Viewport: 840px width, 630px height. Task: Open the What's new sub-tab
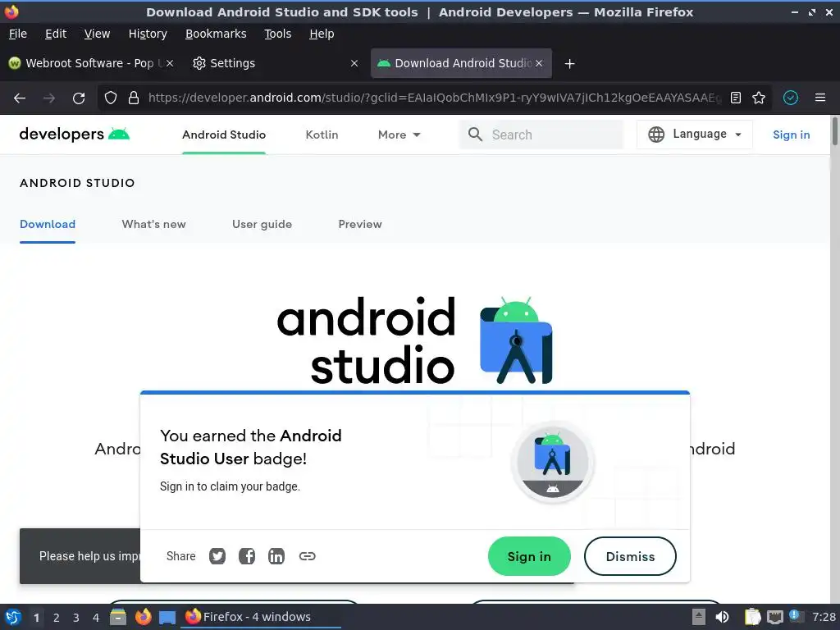pos(153,225)
